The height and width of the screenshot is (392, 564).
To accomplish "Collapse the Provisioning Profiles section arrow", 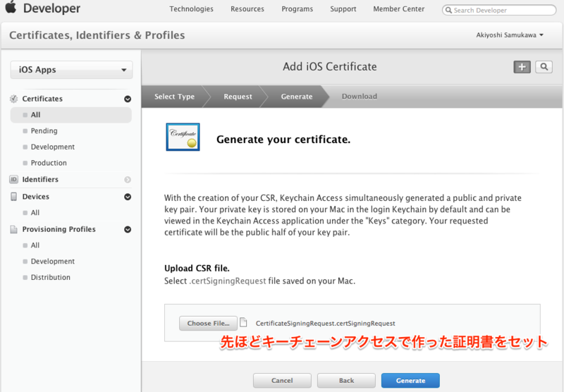I will tap(128, 229).
